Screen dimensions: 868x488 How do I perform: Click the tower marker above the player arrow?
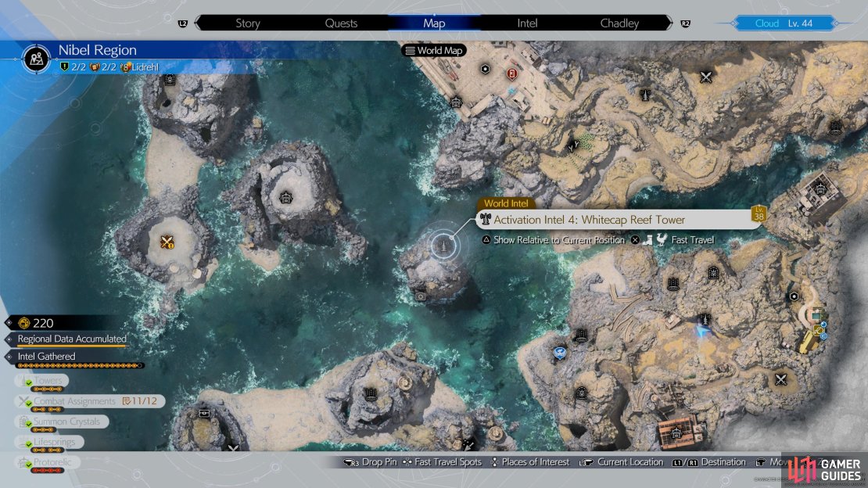(705, 319)
